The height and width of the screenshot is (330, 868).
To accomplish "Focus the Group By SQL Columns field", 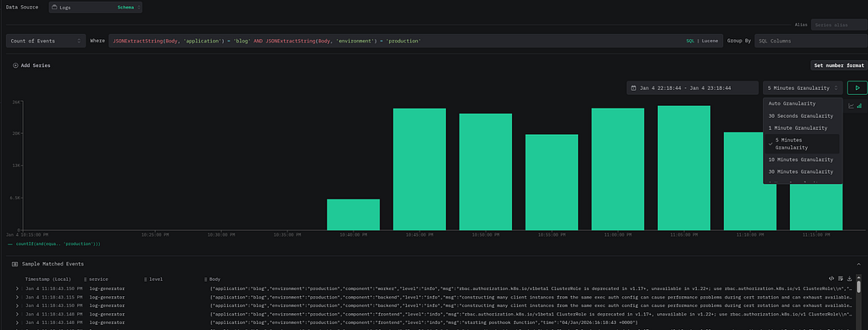I will [x=811, y=41].
